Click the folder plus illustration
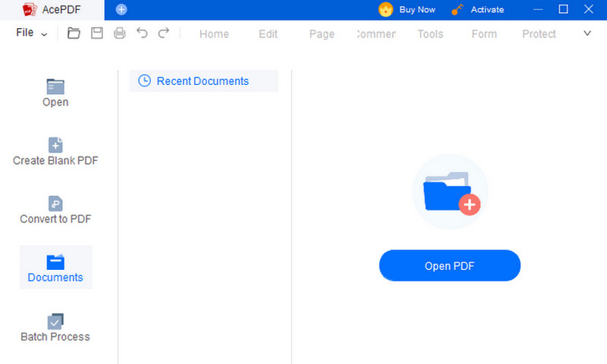The width and height of the screenshot is (607, 364). tap(451, 192)
